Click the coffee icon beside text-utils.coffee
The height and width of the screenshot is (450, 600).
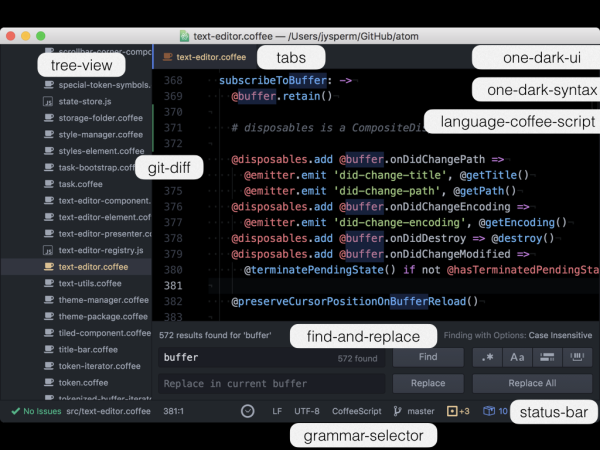point(49,283)
